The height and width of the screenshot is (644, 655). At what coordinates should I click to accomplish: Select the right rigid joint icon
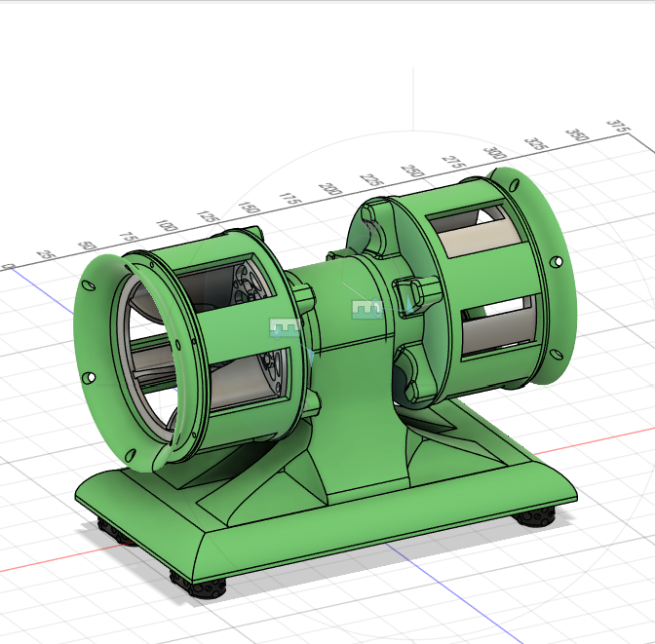point(366,310)
